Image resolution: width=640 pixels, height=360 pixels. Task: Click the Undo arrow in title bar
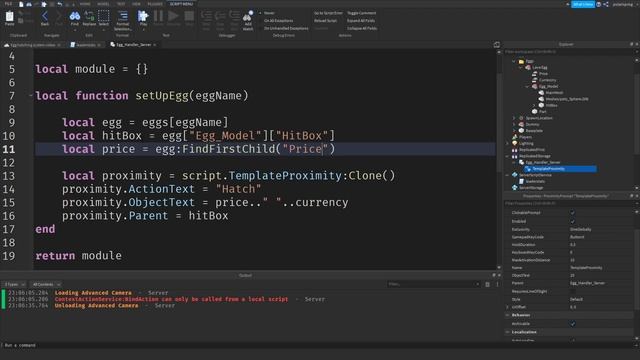click(x=60, y=4)
